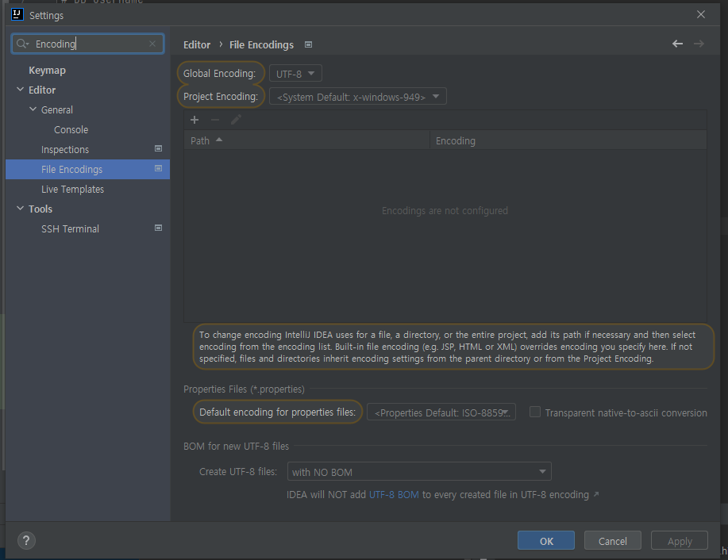This screenshot has height=560, width=728.
Task: Click OK to confirm settings
Action: tap(546, 540)
